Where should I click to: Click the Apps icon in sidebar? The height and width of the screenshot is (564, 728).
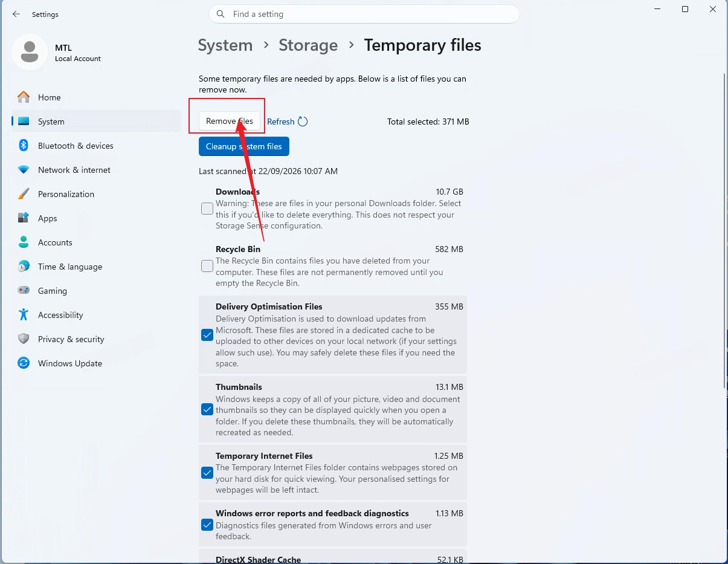tap(24, 218)
